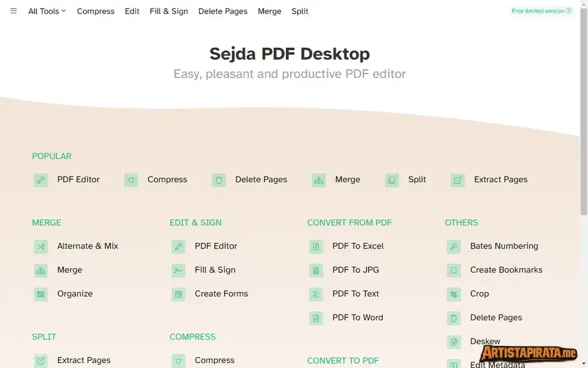Click the Crop scissors icon under Others
The width and height of the screenshot is (588, 368).
[454, 294]
